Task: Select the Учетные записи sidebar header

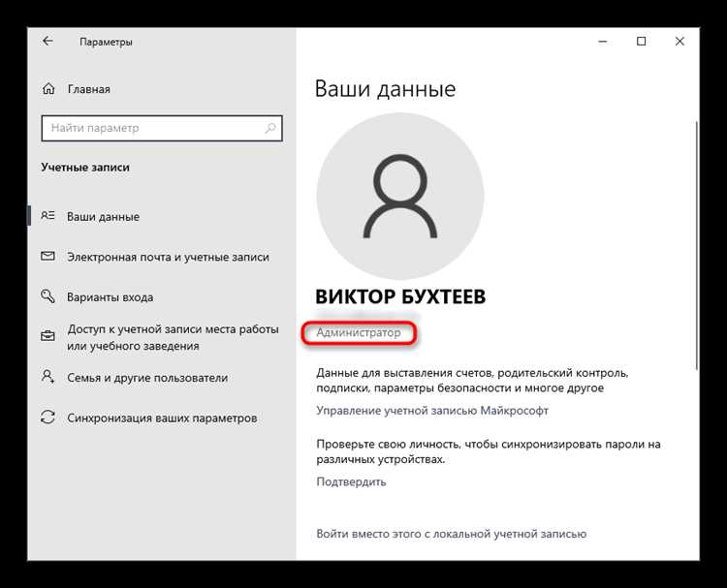Action: pyautogui.click(x=85, y=168)
